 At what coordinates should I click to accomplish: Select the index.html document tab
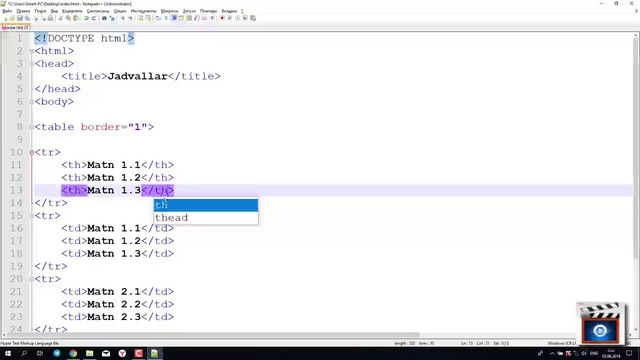click(16, 28)
